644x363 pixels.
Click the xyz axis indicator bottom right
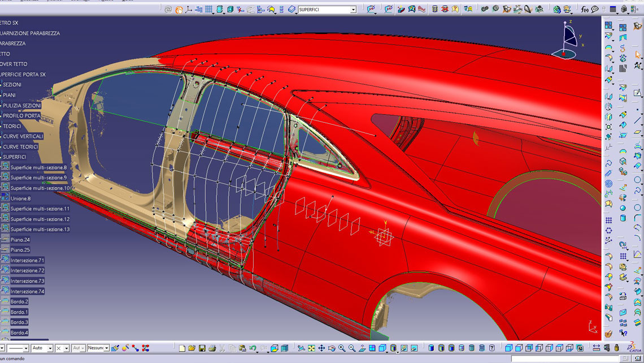pos(593,327)
